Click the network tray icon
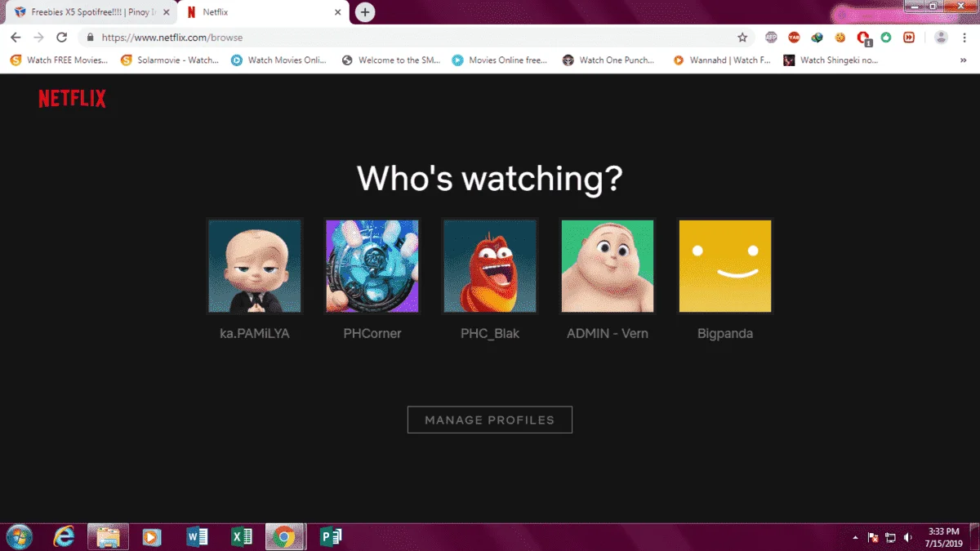Image resolution: width=980 pixels, height=551 pixels. tap(890, 537)
